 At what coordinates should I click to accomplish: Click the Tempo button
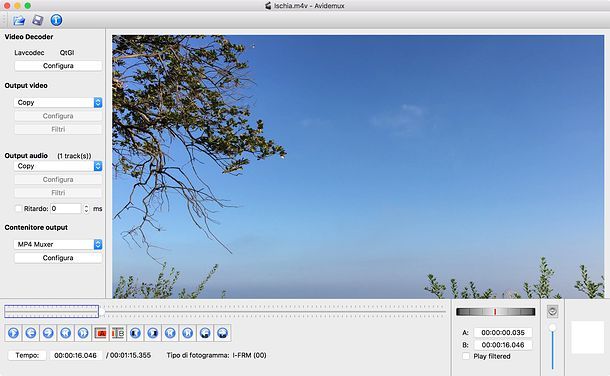point(27,355)
